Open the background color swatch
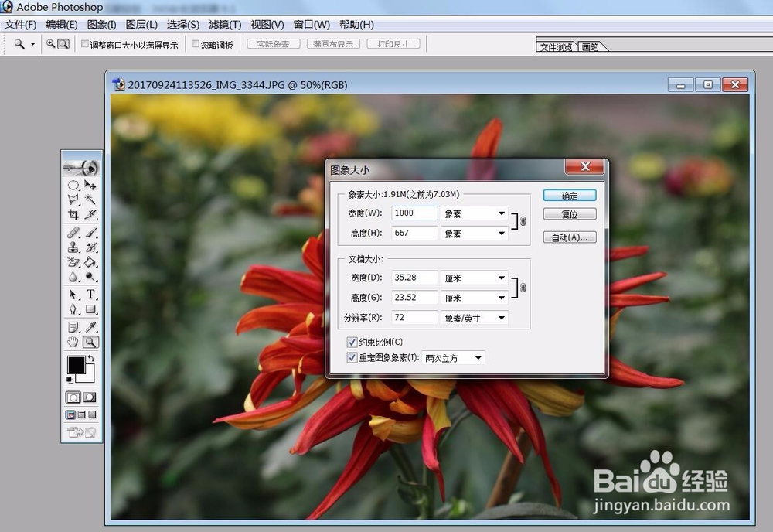This screenshot has width=773, height=532. (x=90, y=377)
